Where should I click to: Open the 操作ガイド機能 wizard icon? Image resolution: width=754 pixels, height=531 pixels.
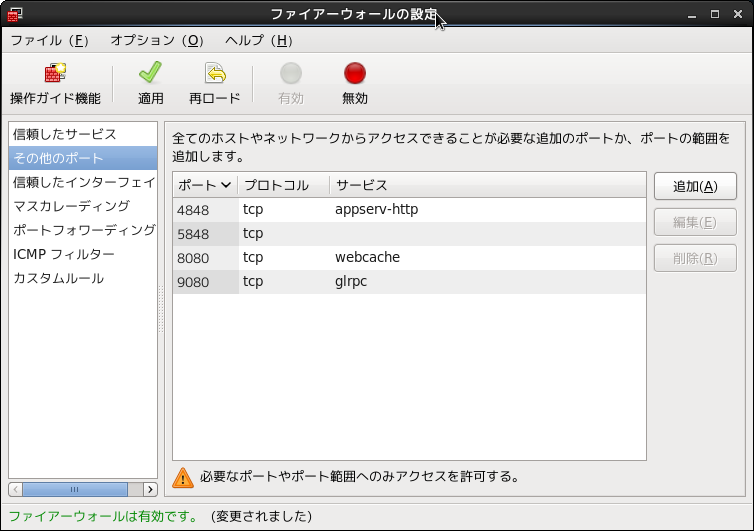point(55,74)
